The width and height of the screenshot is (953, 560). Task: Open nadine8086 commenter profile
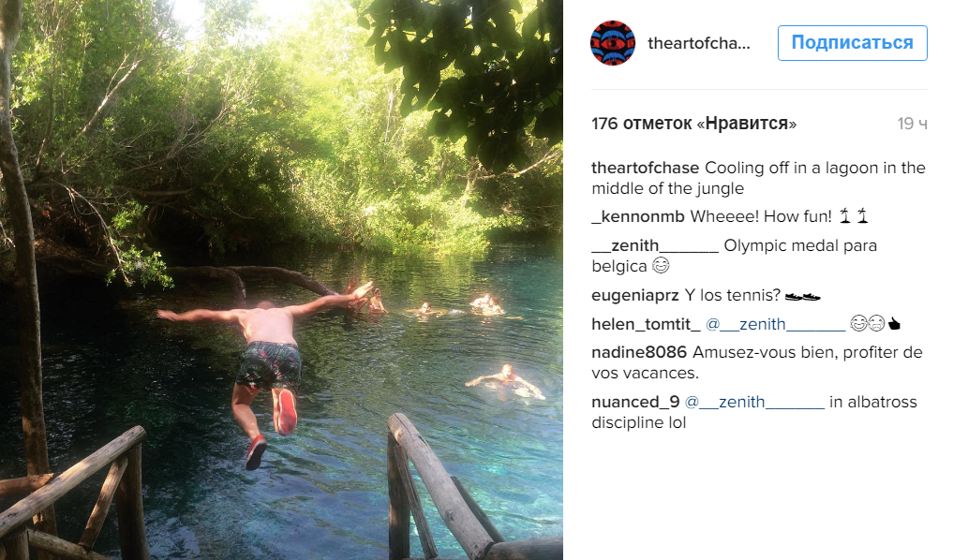click(x=639, y=352)
